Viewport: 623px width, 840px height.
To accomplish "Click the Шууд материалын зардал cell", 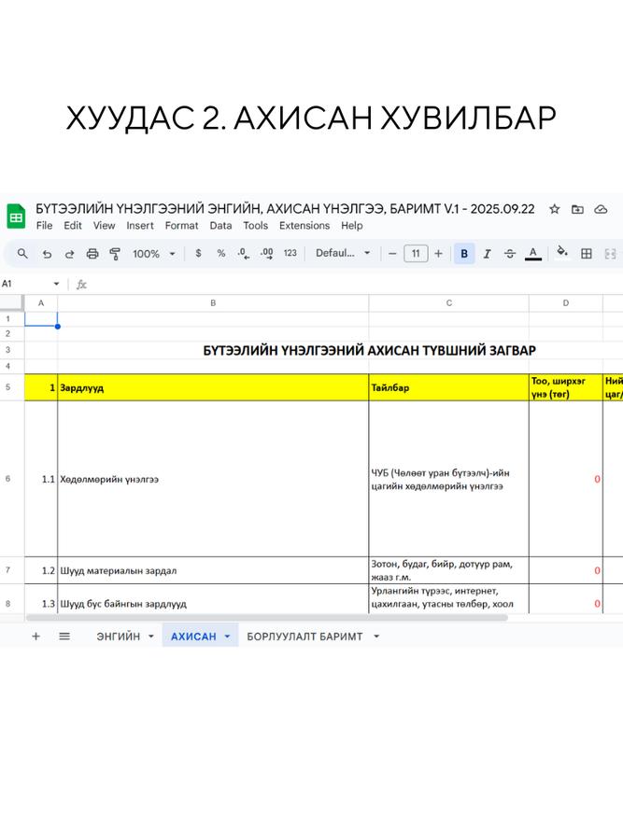I will coord(213,570).
